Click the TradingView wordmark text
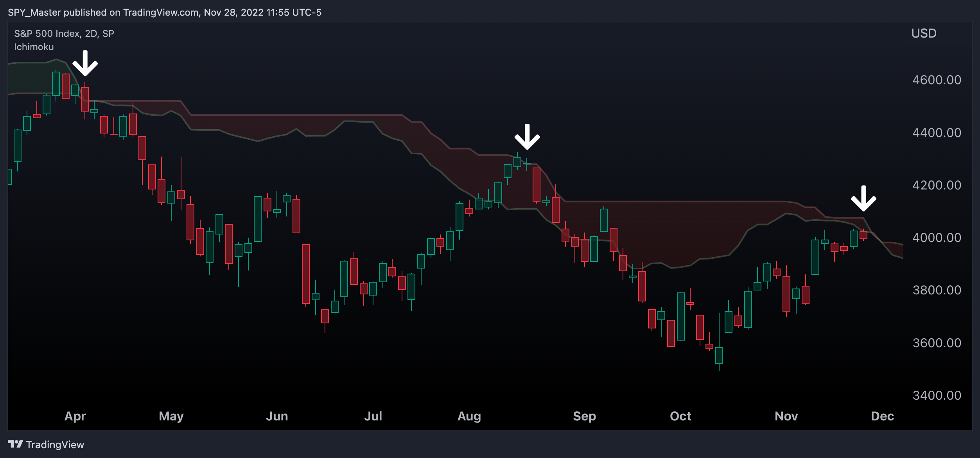This screenshot has height=458, width=980. [55, 445]
